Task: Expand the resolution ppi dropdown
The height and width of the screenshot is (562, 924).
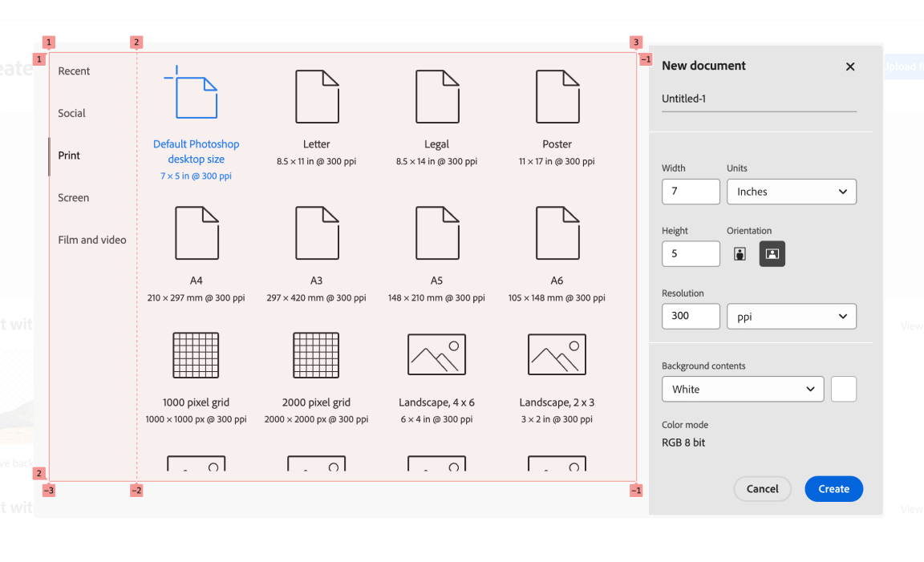Action: coord(791,317)
